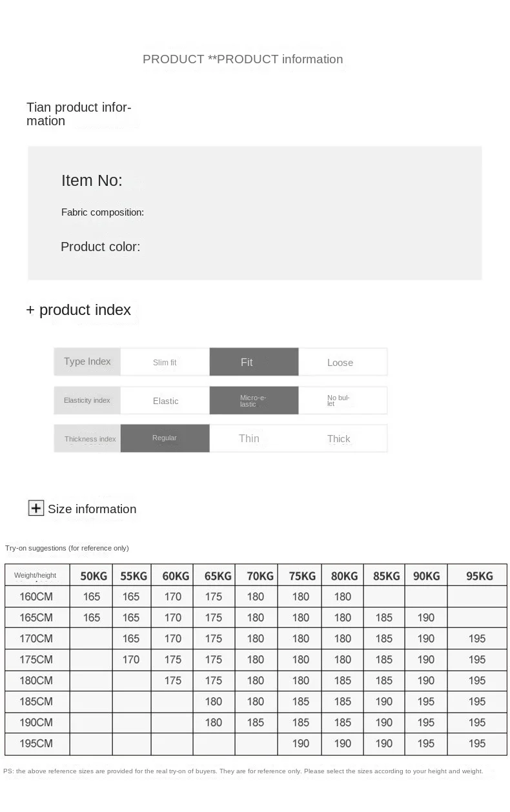Choose the Loose type option
Image resolution: width=510 pixels, height=812 pixels.
coord(343,362)
